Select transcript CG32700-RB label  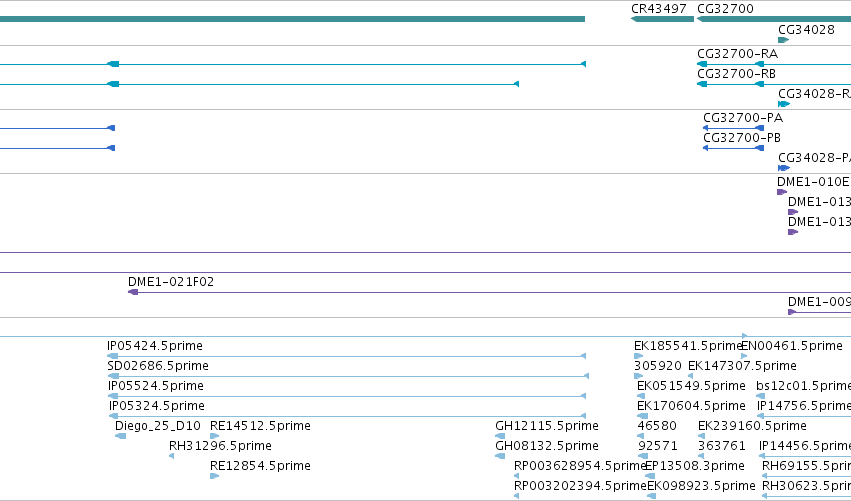(736, 73)
